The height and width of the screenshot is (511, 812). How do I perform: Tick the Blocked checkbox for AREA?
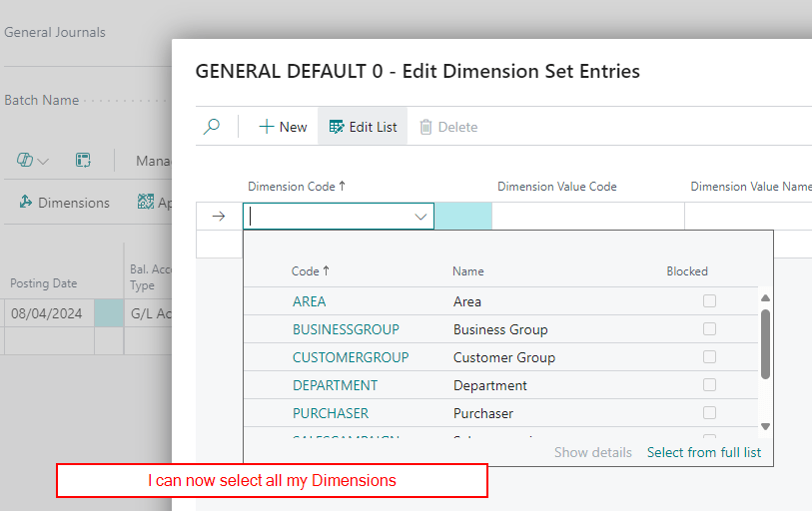click(x=709, y=300)
